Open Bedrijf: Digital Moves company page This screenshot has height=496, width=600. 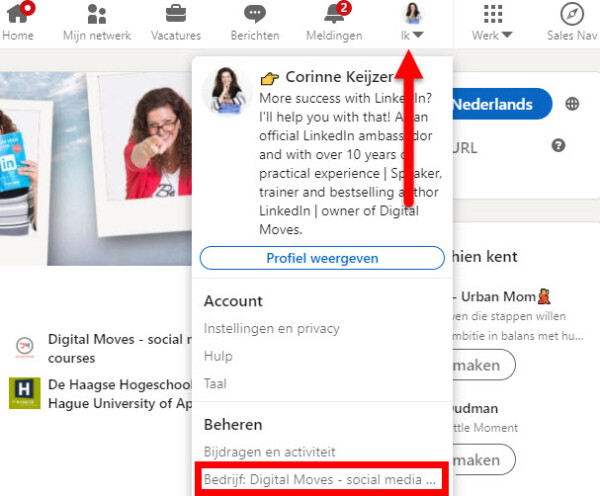tap(321, 479)
